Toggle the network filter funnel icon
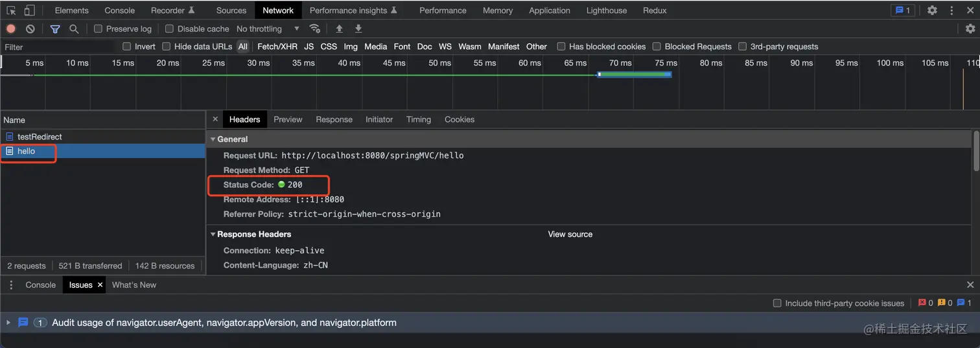 55,29
